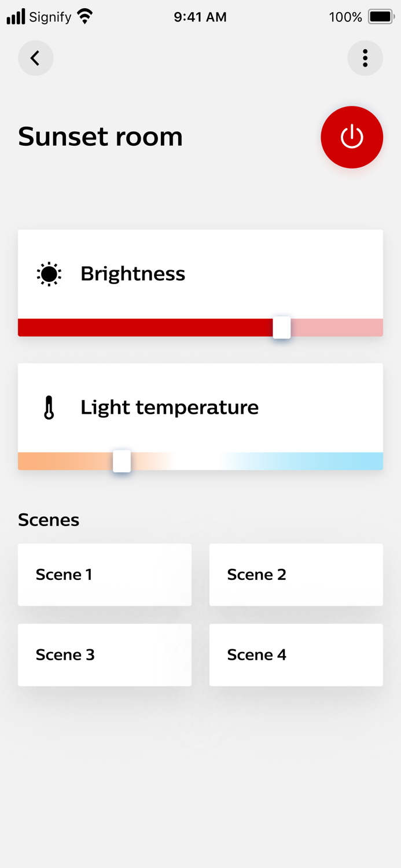Open the three-dot more options menu
Screen dimensions: 401x868
[x=365, y=58]
